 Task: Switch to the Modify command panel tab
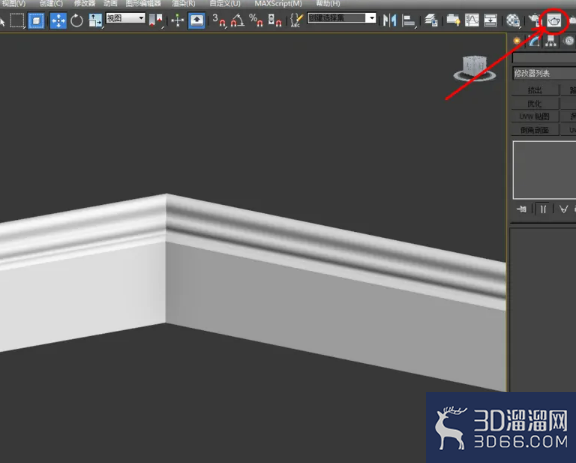(x=534, y=41)
